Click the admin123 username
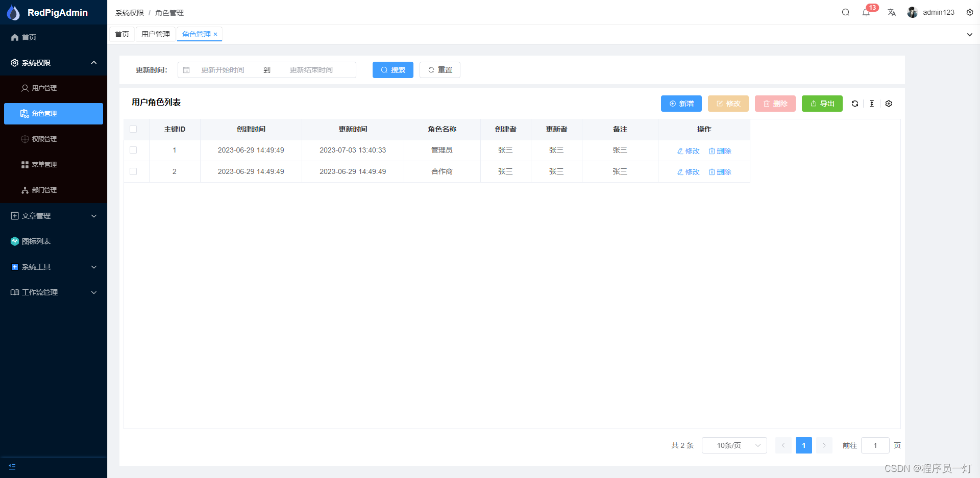Image resolution: width=980 pixels, height=478 pixels. (939, 12)
